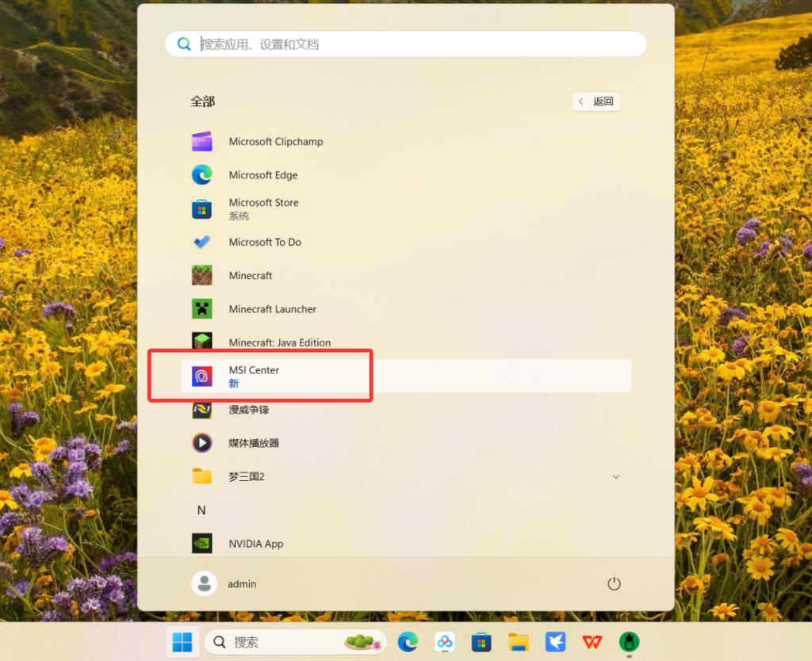Click the 漫威争锋 label text
Viewport: 812px width, 661px height.
pyautogui.click(x=249, y=410)
